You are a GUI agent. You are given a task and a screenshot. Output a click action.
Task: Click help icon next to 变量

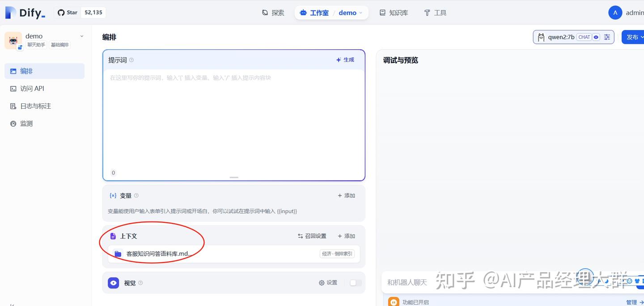136,195
